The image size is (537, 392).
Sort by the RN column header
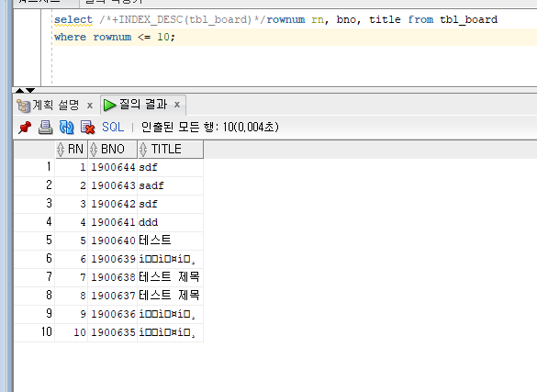tap(72, 150)
